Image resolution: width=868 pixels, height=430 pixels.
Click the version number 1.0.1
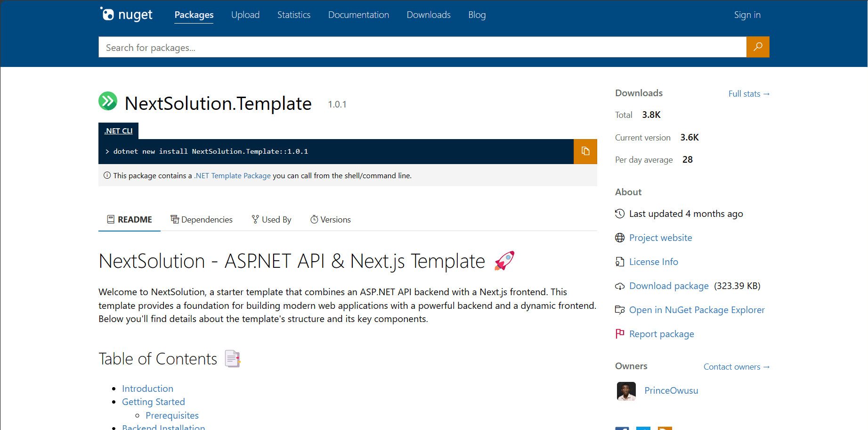[x=337, y=104]
